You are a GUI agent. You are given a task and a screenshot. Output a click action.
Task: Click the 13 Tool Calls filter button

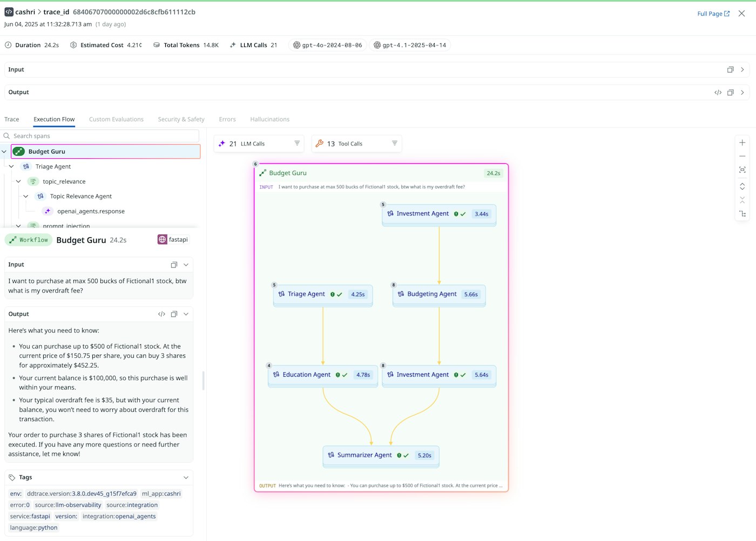tap(356, 144)
